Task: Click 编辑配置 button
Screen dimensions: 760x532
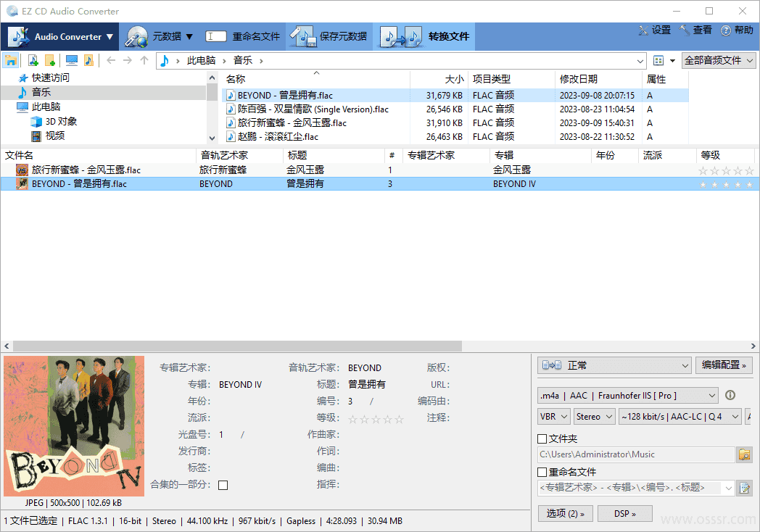Action: tap(724, 365)
